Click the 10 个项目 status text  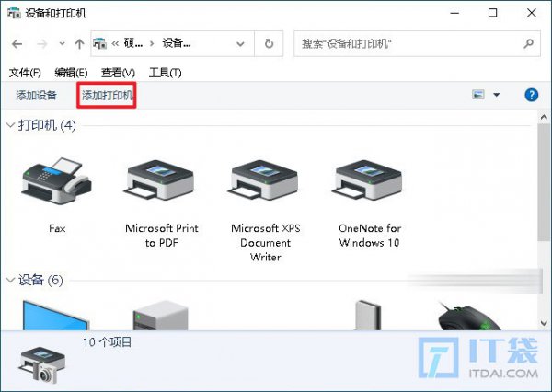click(107, 342)
